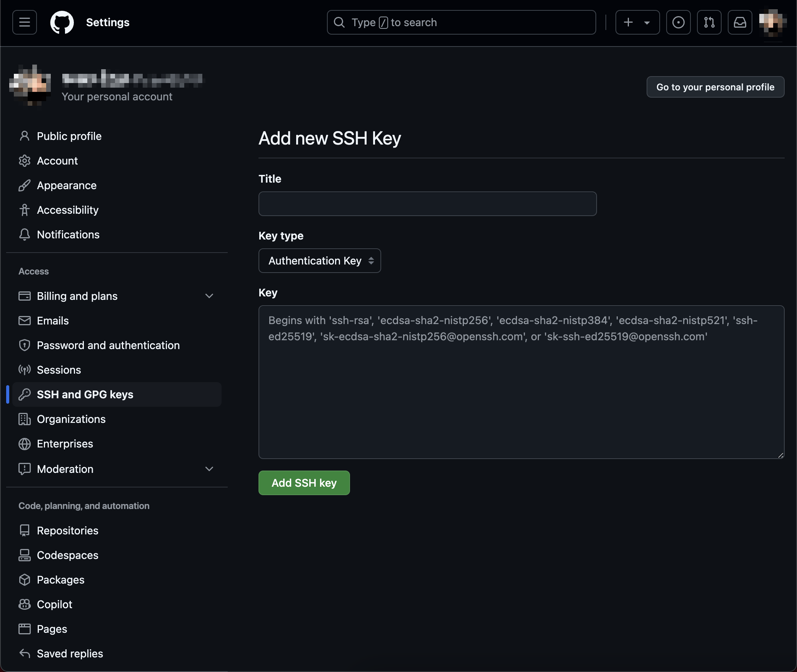Click the plus create-new icon
The width and height of the screenshot is (797, 672).
(628, 22)
